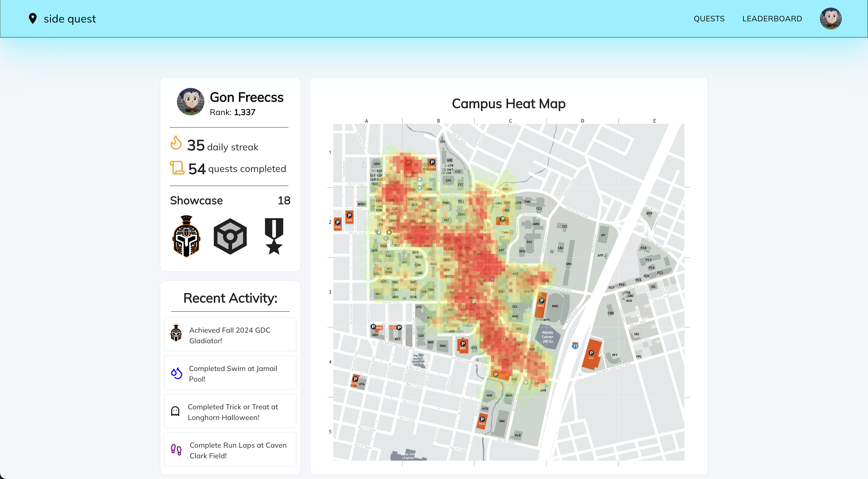This screenshot has width=868, height=479.
Task: Click the location pin logo icon
Action: tap(32, 19)
